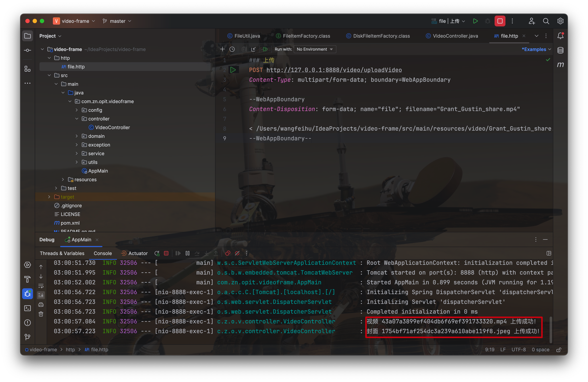Click the HTTP request run arrow icon
This screenshot has height=382, width=588.
(x=234, y=69)
